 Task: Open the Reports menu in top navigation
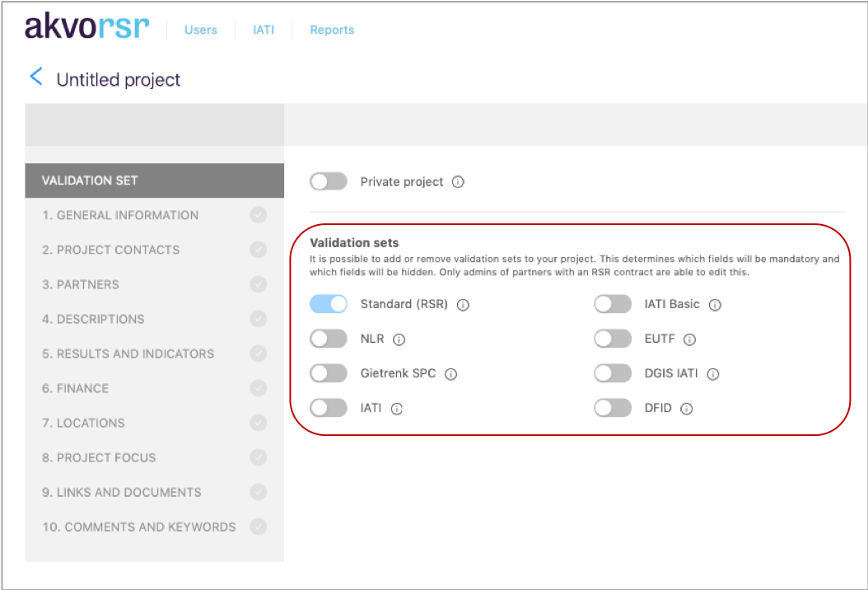(x=332, y=30)
